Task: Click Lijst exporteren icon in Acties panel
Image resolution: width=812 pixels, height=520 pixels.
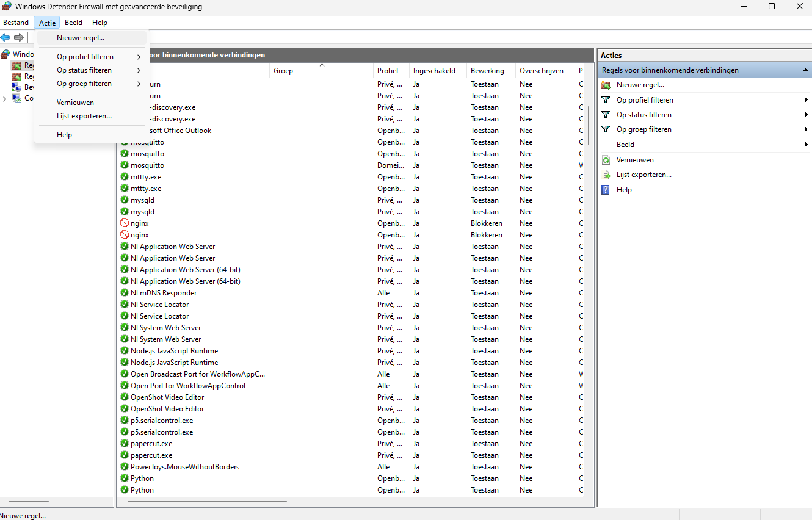Action: 606,175
